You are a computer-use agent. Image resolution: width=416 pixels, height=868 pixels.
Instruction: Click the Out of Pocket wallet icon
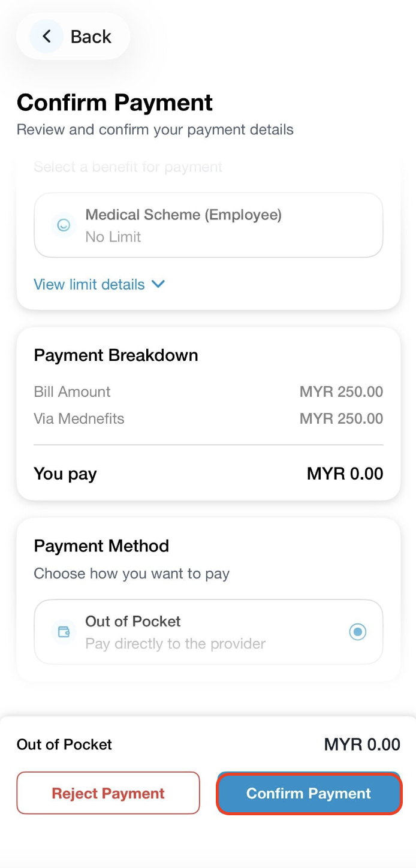pos(64,632)
